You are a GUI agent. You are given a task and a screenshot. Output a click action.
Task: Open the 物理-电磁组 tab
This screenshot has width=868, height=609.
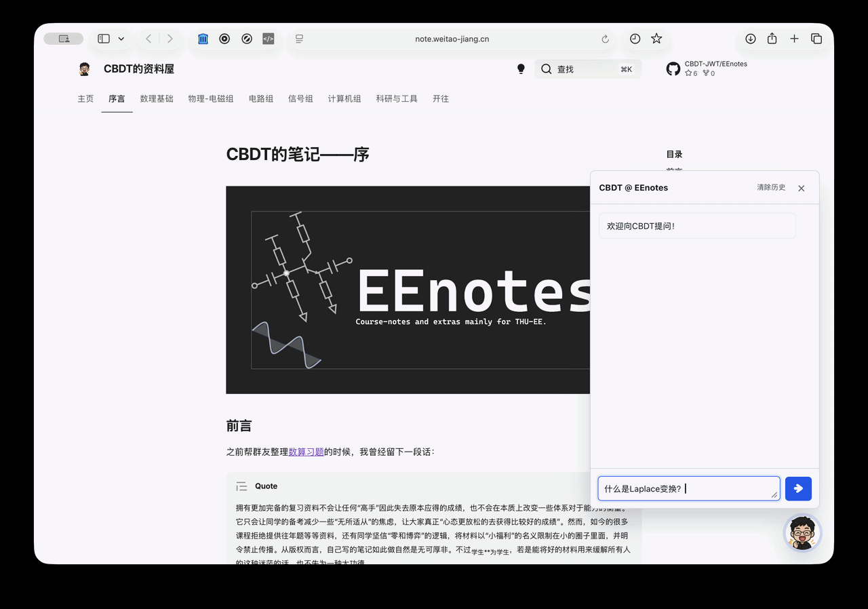tap(211, 98)
